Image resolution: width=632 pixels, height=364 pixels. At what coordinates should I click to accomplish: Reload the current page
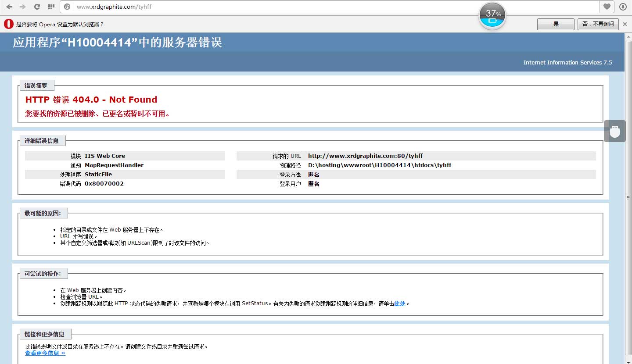pyautogui.click(x=37, y=7)
